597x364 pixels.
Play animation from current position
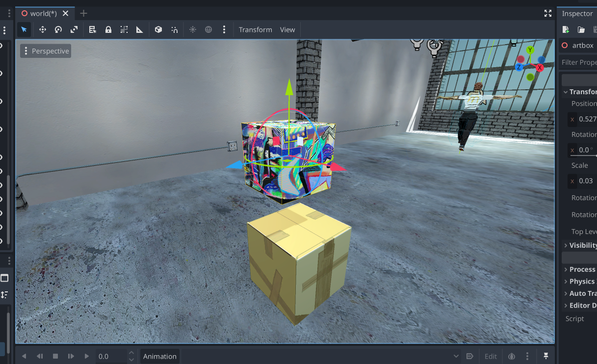click(87, 356)
